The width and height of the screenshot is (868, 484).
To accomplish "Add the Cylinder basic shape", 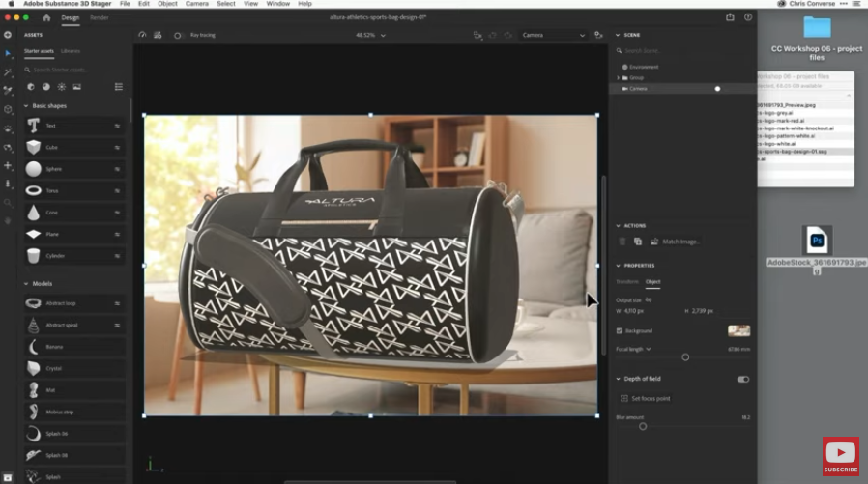I will 74,256.
